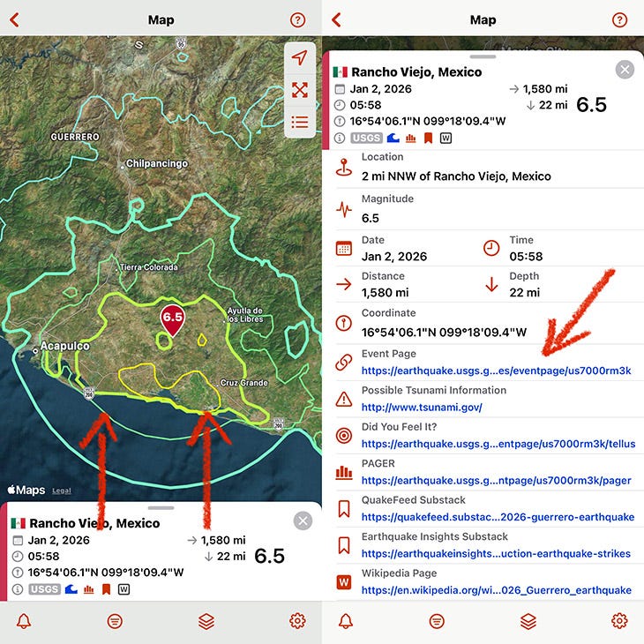Tap the bookmark icon beside Earthquake Insights Substack

(x=344, y=545)
